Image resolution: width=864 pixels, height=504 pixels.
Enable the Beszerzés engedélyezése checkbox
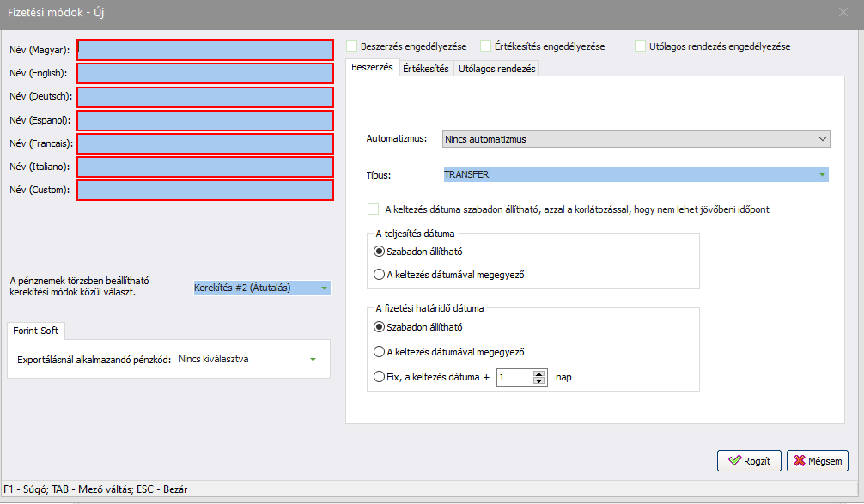(x=352, y=46)
